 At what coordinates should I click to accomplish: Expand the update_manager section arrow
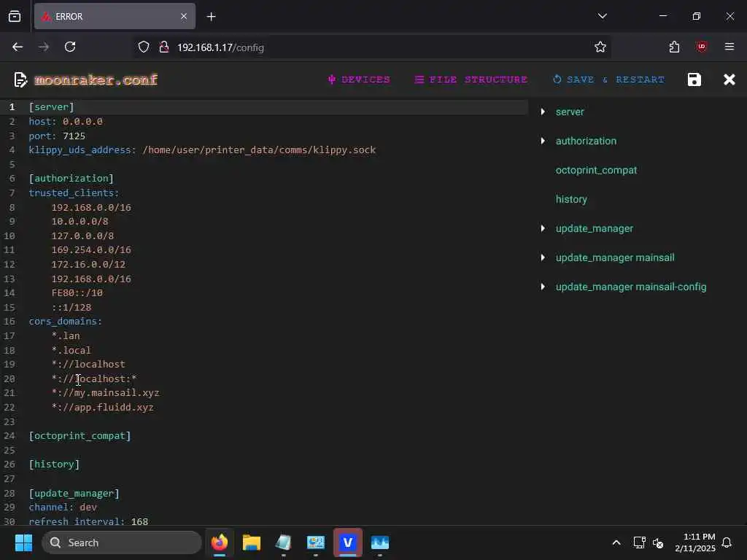[x=543, y=228]
